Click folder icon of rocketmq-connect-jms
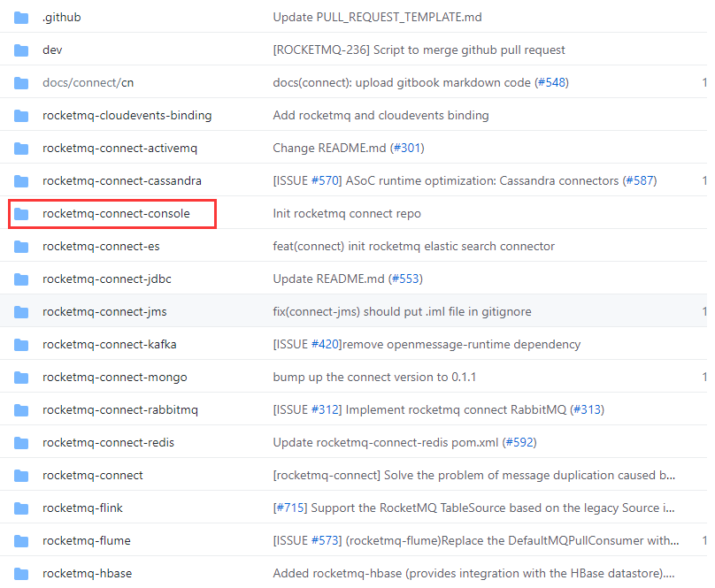 [x=21, y=312]
